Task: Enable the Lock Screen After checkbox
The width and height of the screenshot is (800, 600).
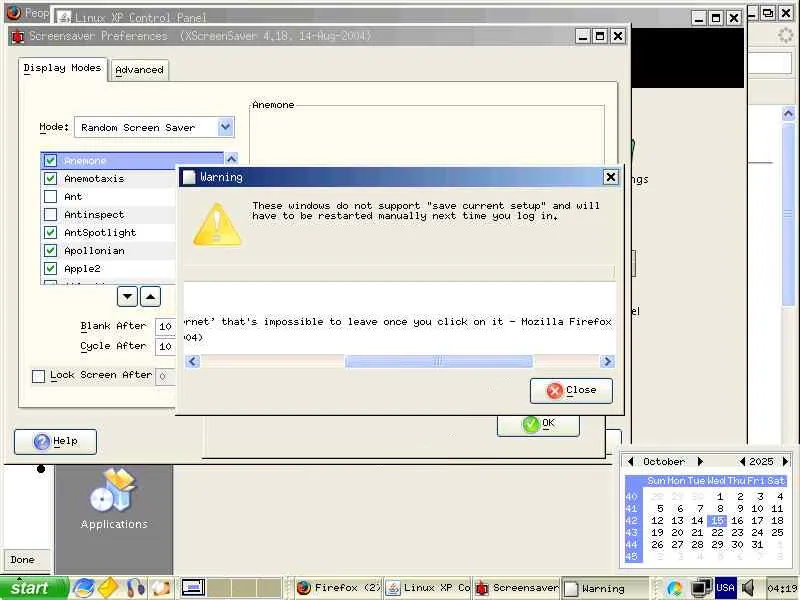Action: 38,377
